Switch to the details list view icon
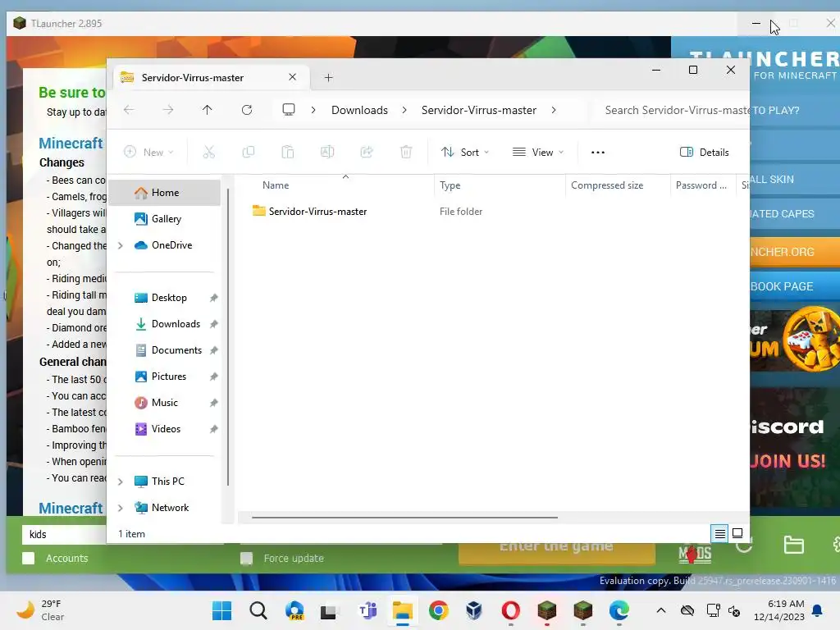Screen dimensions: 840x630 tap(720, 533)
